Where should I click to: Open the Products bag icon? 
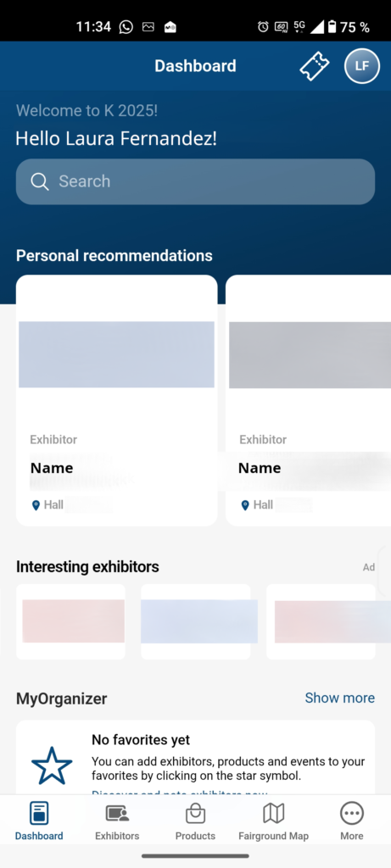click(195, 813)
